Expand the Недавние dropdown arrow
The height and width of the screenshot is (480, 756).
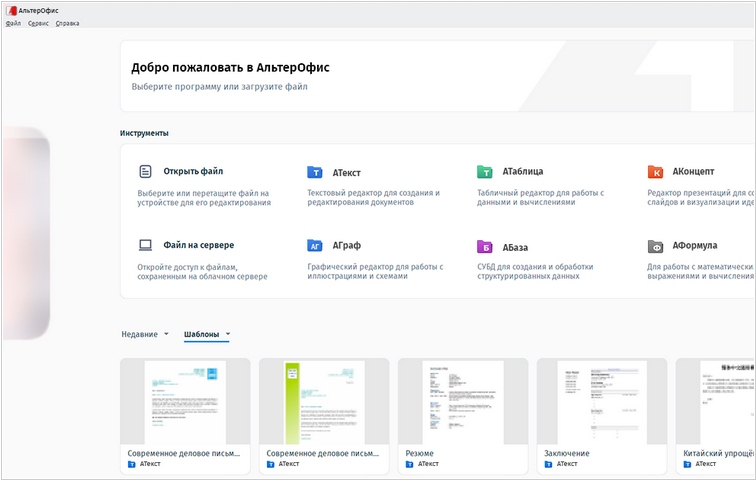[x=166, y=334]
